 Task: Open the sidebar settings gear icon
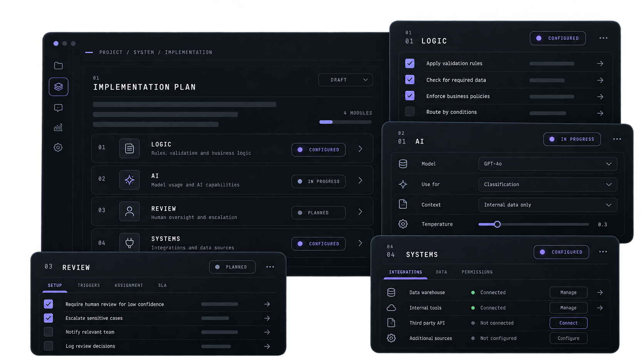tap(58, 147)
